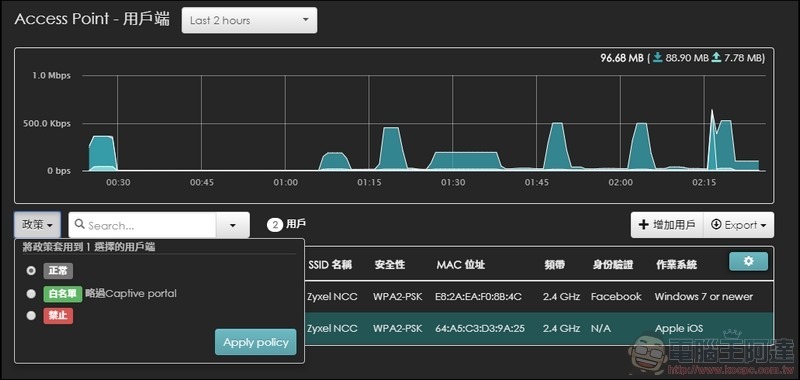
Task: Sort by 安全性 column header
Action: (390, 265)
